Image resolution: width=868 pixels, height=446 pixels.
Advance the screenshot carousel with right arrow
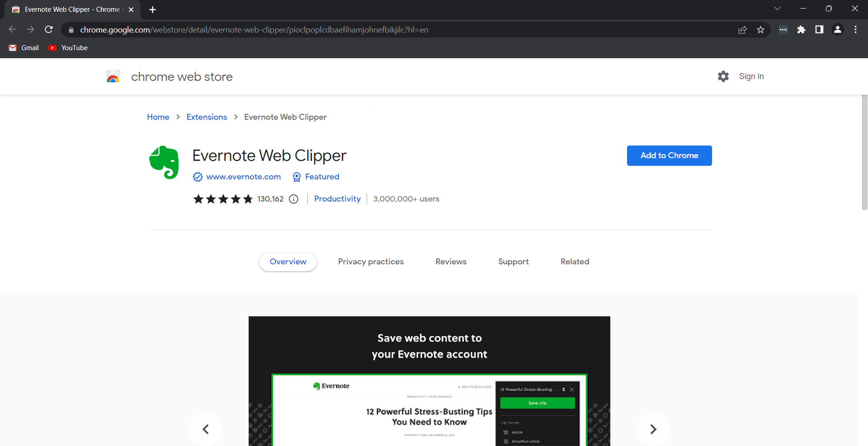[x=653, y=429]
